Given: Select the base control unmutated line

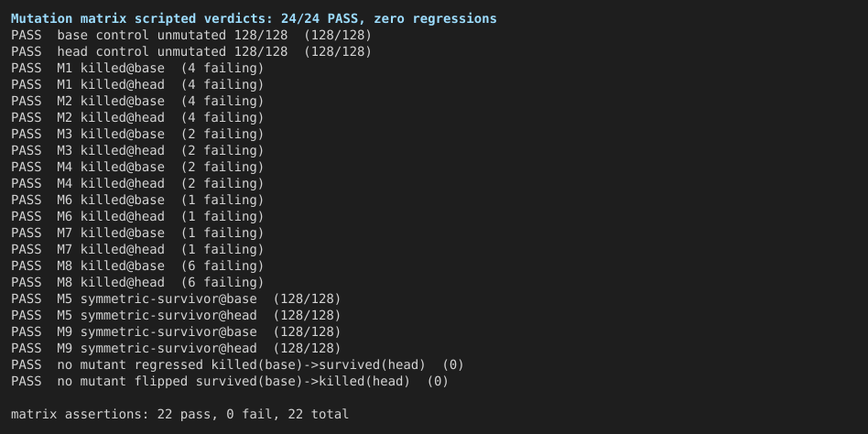Looking at the screenshot, I should (191, 36).
